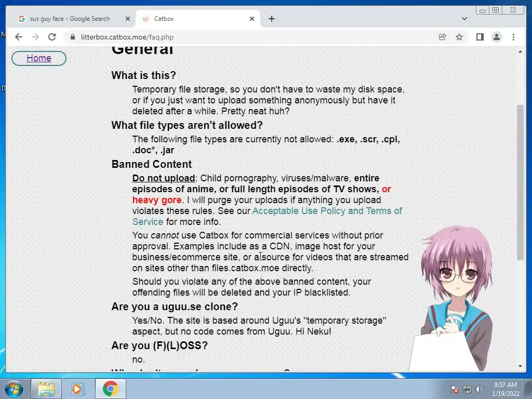The image size is (532, 399).
Task: Click the vertical scrollbar thumb
Action: click(520, 182)
